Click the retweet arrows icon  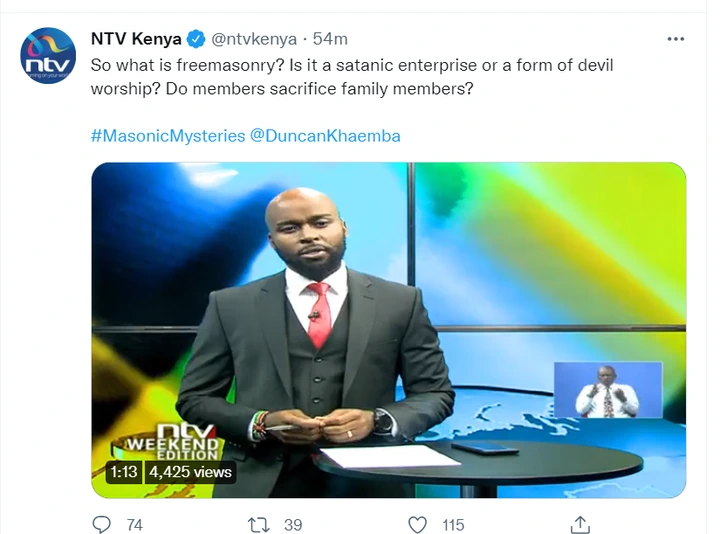coord(259,524)
